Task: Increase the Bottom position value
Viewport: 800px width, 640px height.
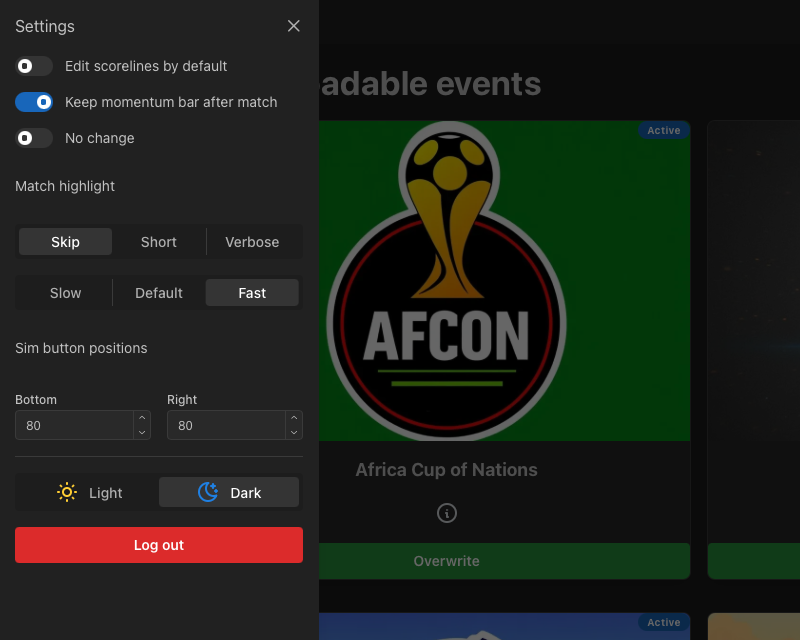Action: click(x=142, y=418)
